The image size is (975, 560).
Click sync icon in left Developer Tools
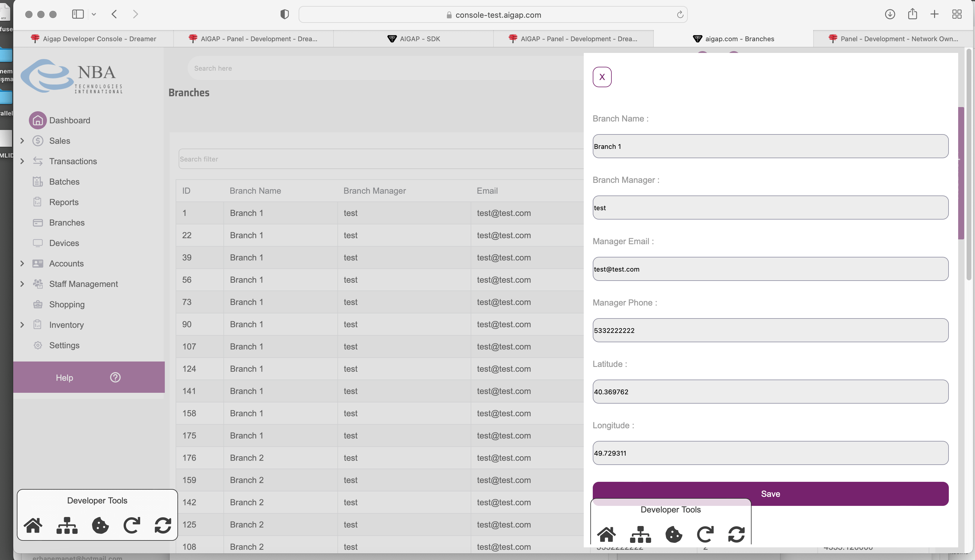(163, 525)
